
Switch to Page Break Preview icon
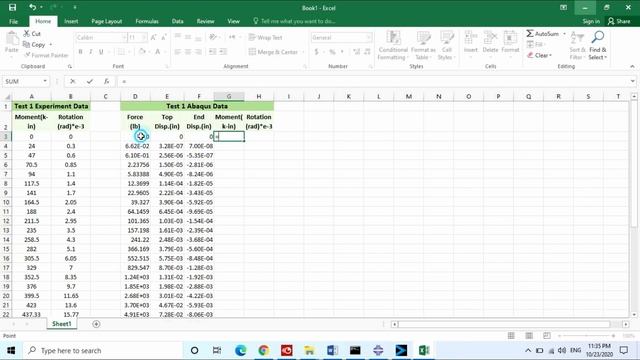tap(547, 336)
